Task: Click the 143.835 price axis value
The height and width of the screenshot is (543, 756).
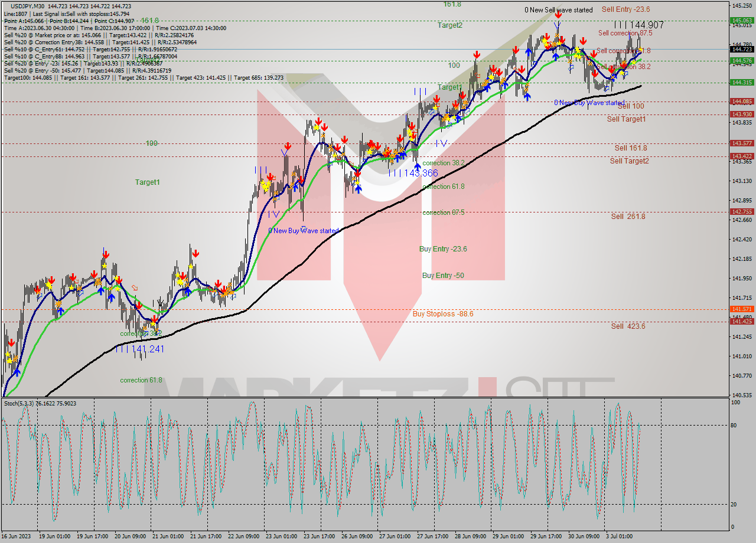Action: 742,122
